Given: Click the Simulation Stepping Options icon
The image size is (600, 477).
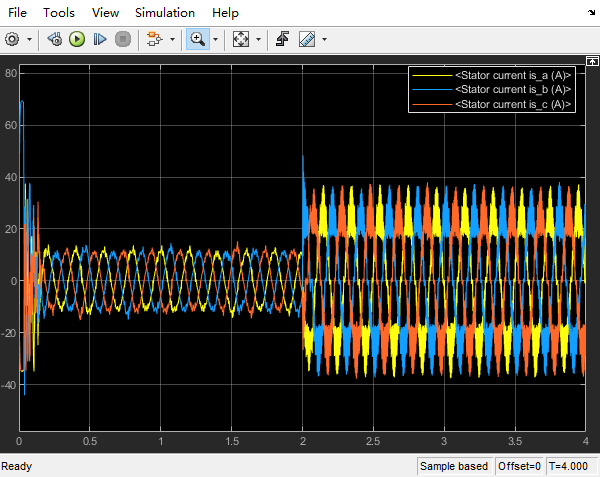Looking at the screenshot, I should pos(54,39).
